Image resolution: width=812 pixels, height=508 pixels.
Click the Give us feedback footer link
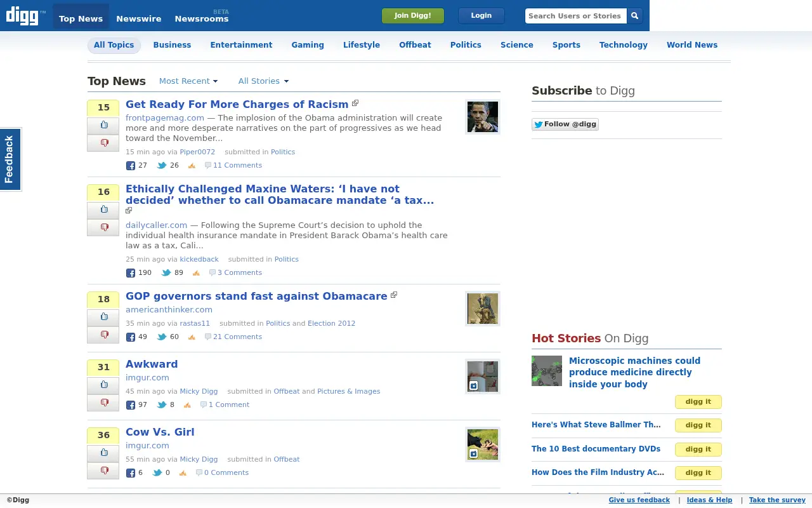tap(639, 500)
